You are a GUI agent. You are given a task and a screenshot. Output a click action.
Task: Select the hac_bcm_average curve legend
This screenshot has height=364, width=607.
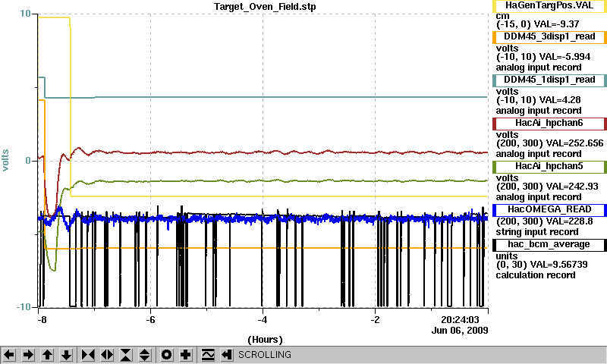(x=549, y=245)
